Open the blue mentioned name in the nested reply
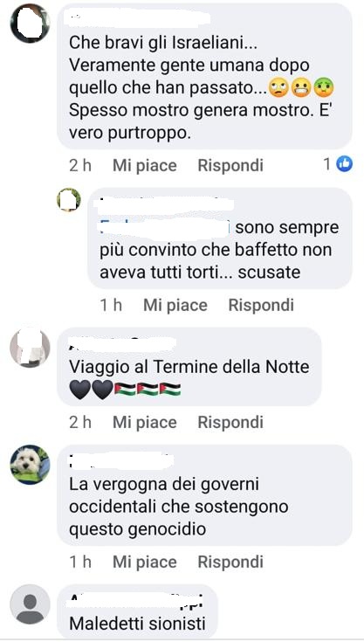 pos(164,227)
